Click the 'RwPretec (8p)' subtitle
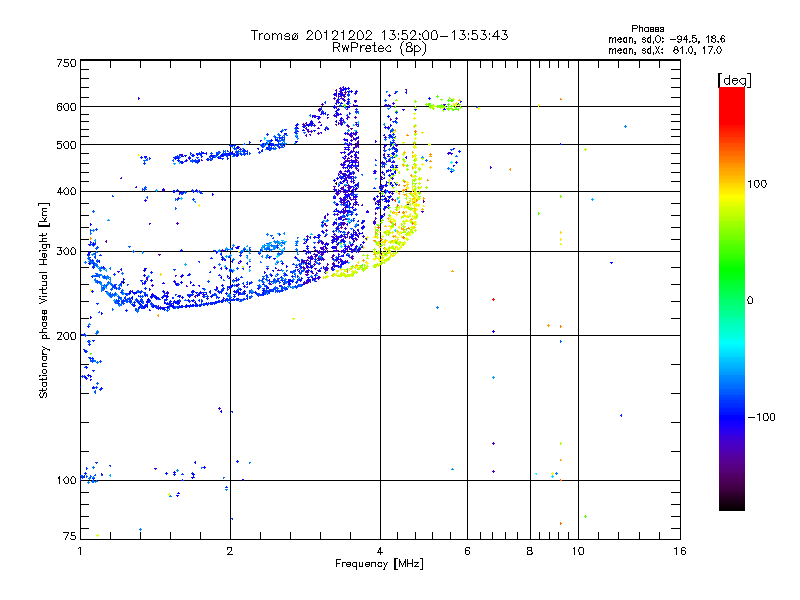Viewport: 800px width, 600px height. click(379, 48)
